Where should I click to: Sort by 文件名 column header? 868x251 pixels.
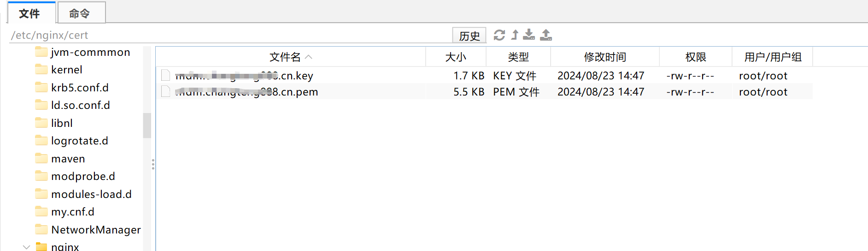291,57
